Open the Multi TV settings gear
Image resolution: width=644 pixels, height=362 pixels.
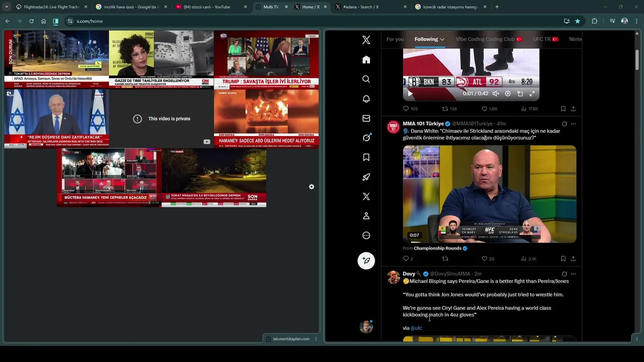pyautogui.click(x=311, y=187)
